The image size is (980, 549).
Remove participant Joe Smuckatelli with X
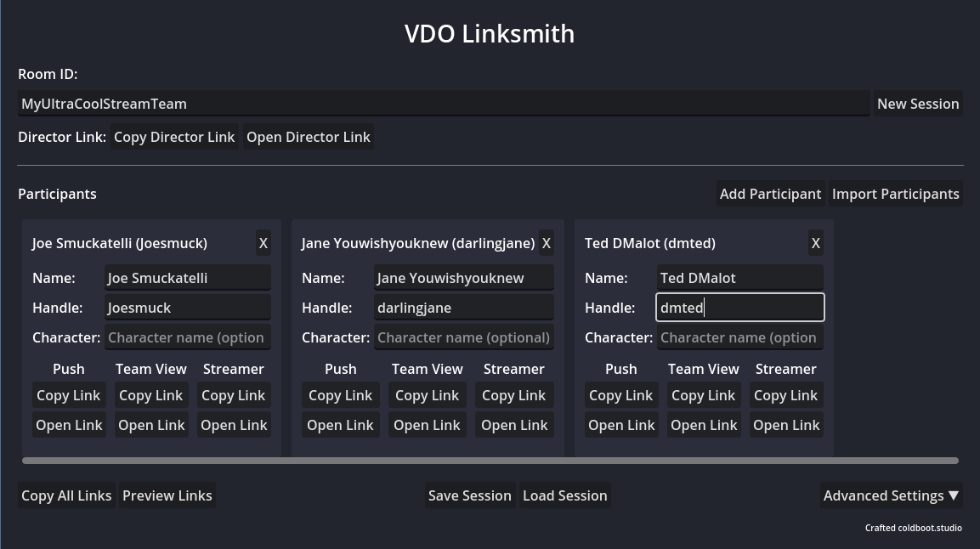click(263, 243)
